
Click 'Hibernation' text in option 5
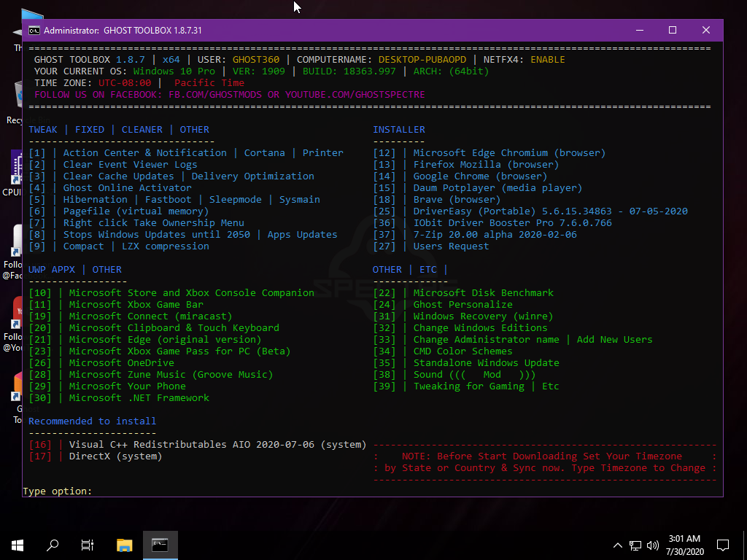click(x=96, y=200)
